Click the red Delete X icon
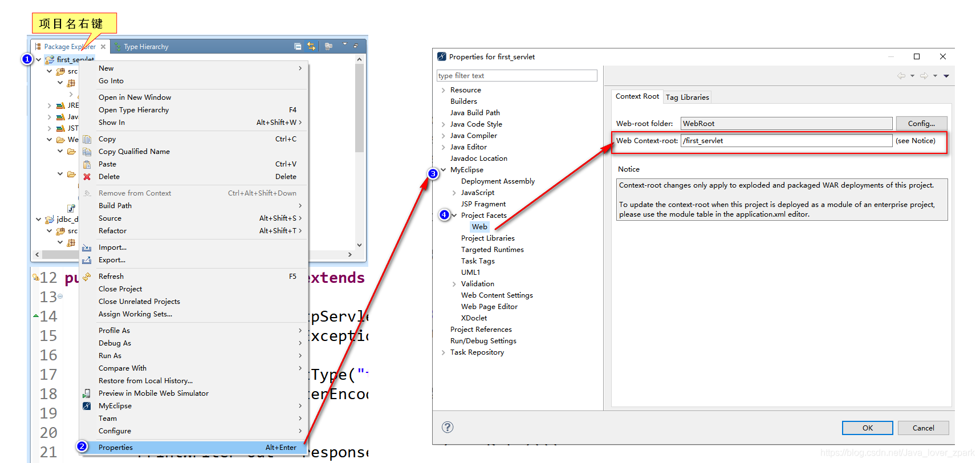Screen dimensions: 980x463 pyautogui.click(x=87, y=177)
